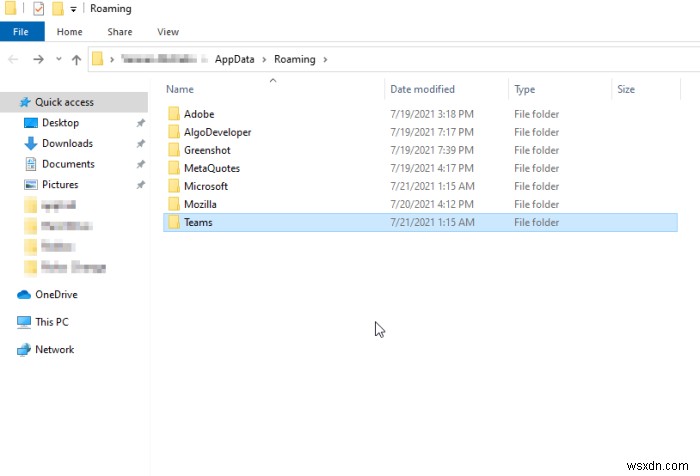The height and width of the screenshot is (476, 700).
Task: Open Documents in the navigation pane
Action: click(x=68, y=164)
